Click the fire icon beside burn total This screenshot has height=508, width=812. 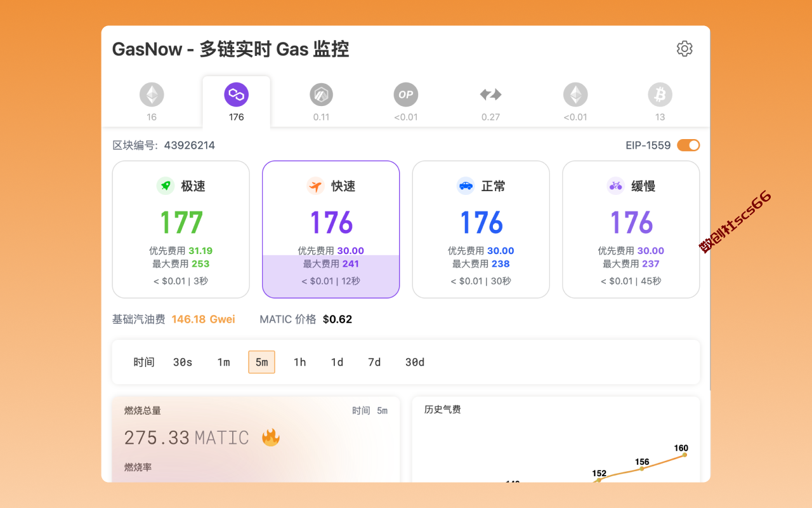tap(271, 437)
